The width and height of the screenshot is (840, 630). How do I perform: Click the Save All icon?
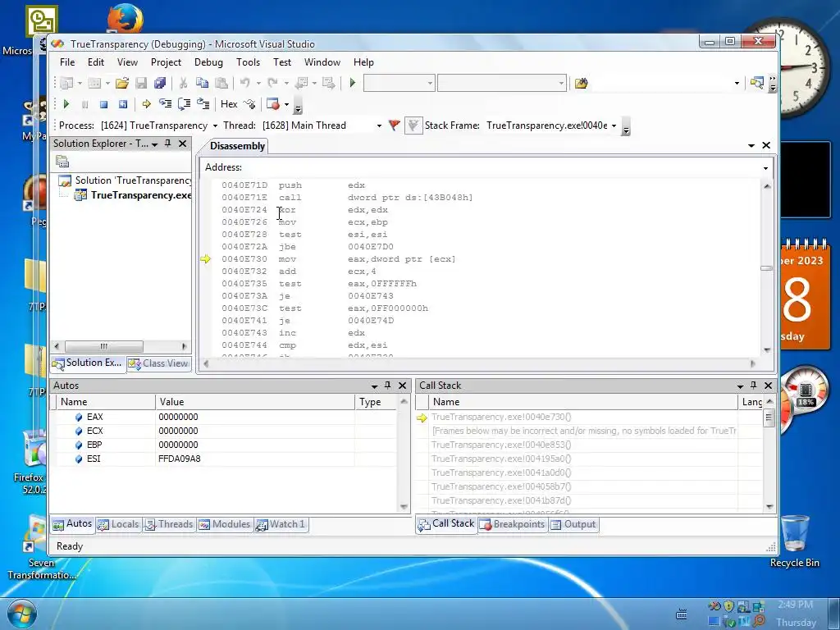click(x=160, y=83)
